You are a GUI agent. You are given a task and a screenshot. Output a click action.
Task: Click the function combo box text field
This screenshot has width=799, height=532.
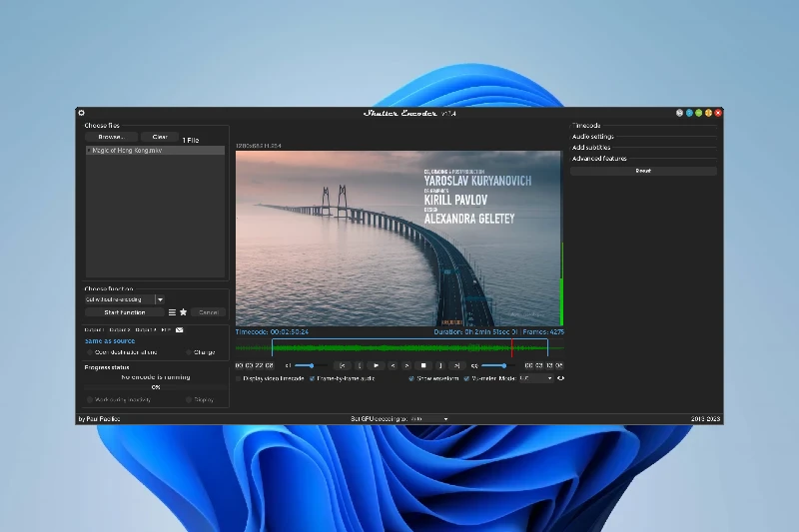120,299
